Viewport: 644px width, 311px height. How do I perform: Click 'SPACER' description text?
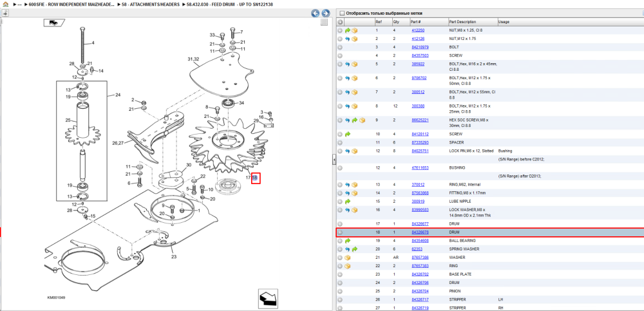coord(457,142)
